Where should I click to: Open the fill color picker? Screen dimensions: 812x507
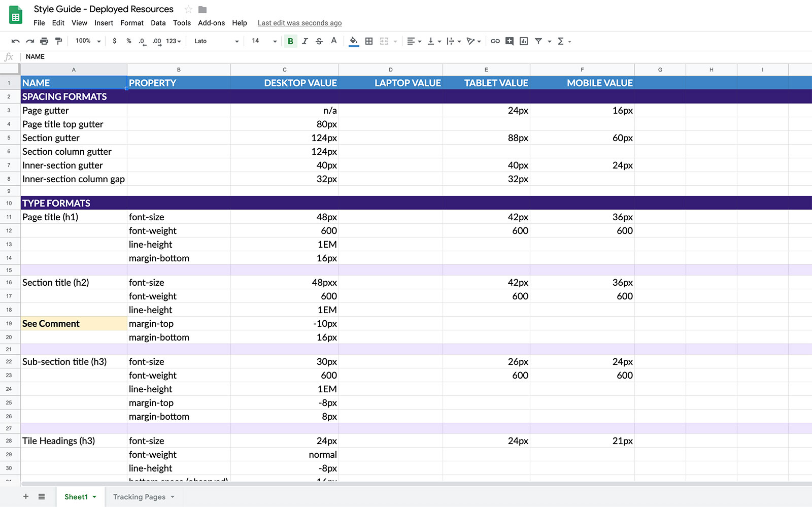tap(354, 41)
